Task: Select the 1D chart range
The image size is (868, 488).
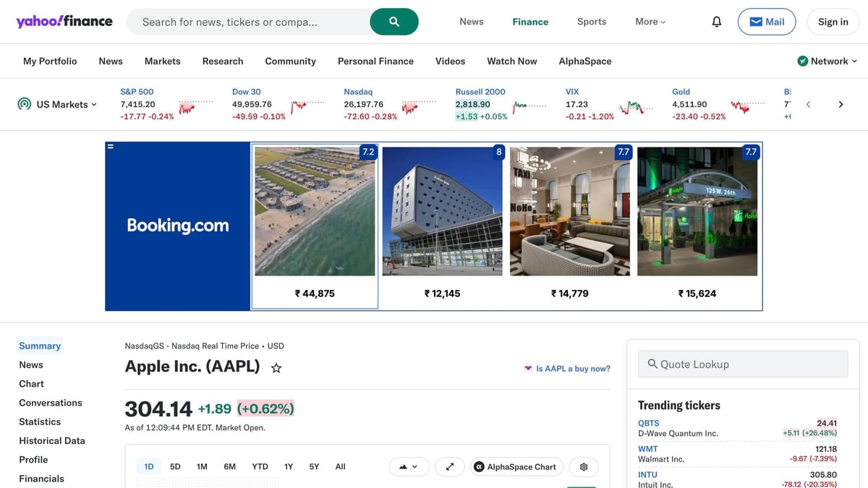Action: click(x=149, y=467)
